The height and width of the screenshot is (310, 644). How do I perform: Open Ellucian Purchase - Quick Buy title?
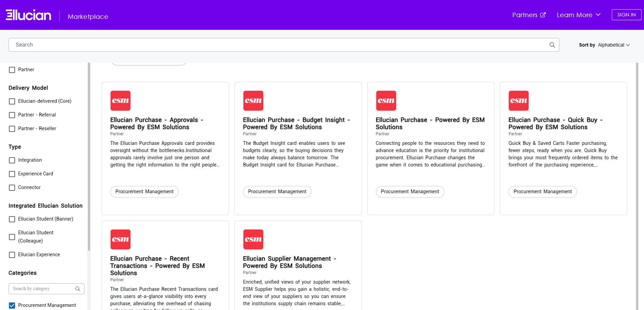[556, 123]
